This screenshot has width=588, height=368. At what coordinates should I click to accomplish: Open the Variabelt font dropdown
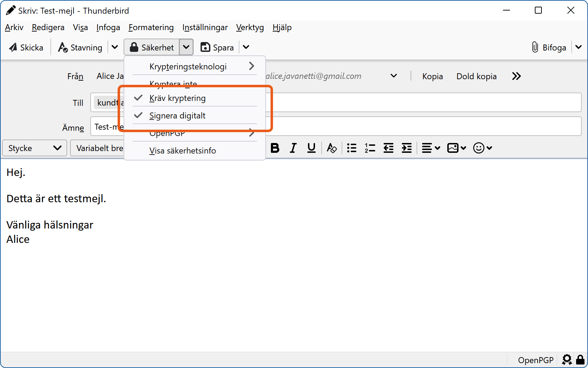(97, 148)
